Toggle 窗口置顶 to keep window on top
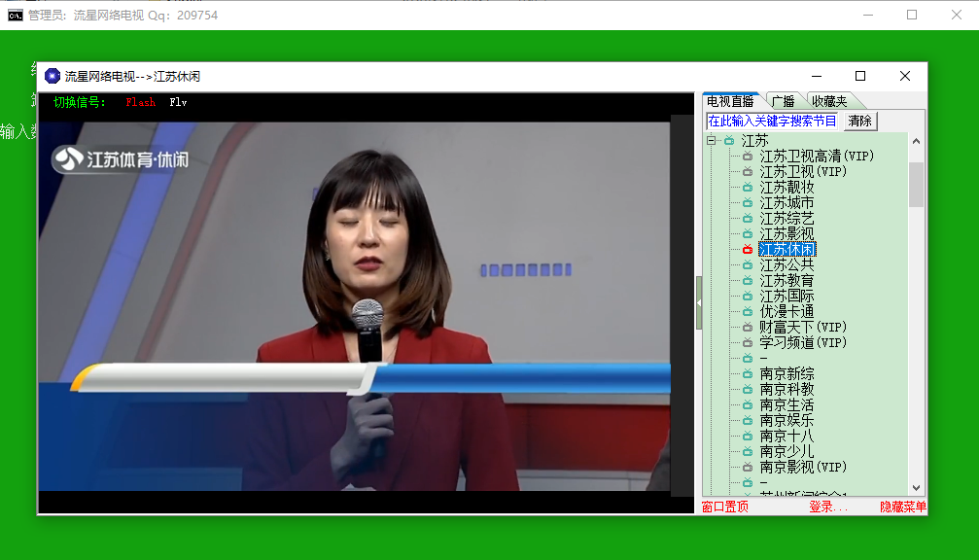Viewport: 979px width, 560px height. tap(723, 507)
